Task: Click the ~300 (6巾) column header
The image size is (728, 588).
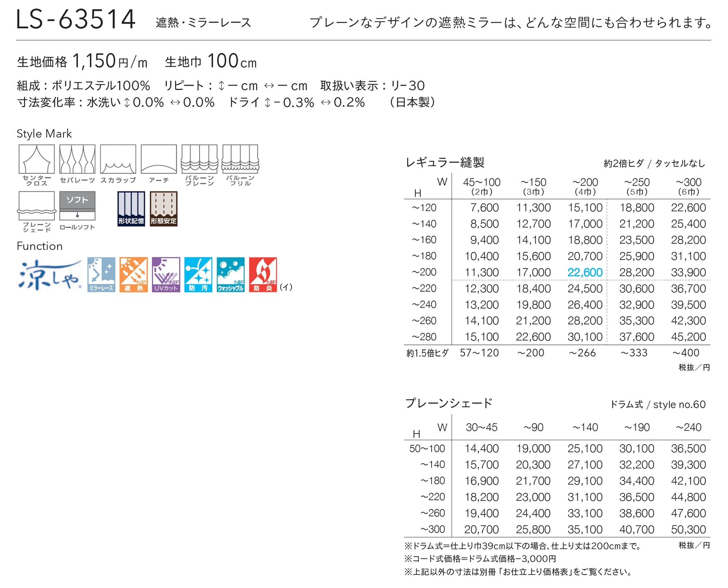Action: [x=689, y=186]
